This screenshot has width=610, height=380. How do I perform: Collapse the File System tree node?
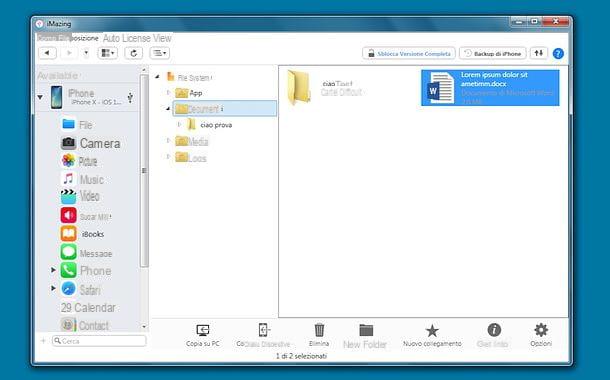158,77
